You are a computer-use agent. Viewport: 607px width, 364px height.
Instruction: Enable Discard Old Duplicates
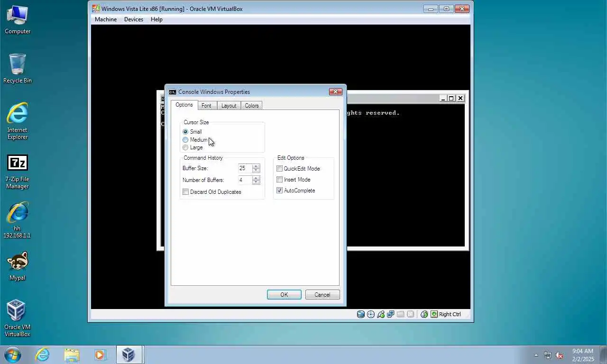185,192
